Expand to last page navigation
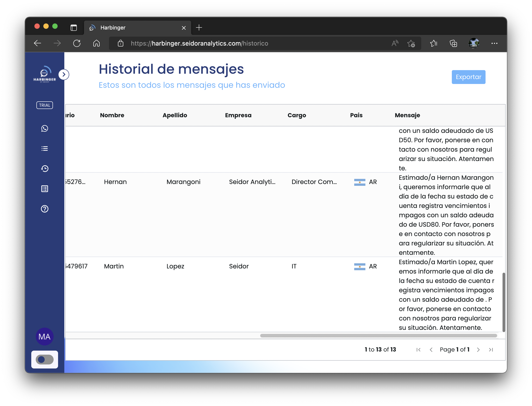Image resolution: width=532 pixels, height=406 pixels. 492,349
